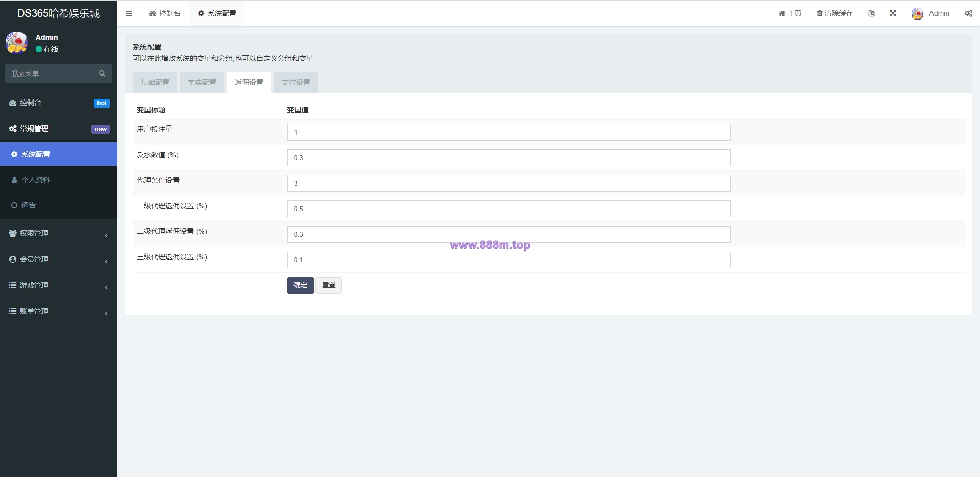Click the Admin avatar in top bar
980x477 pixels.
click(x=917, y=14)
